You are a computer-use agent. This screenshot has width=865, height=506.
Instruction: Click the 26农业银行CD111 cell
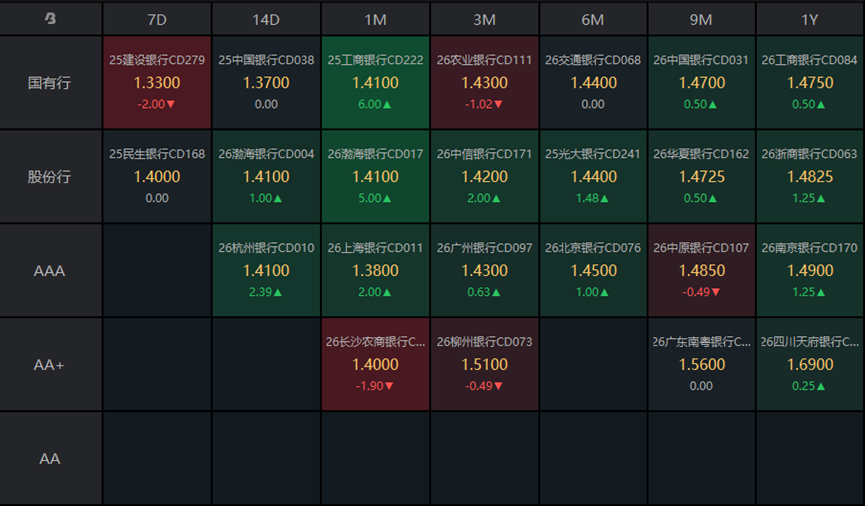pyautogui.click(x=484, y=83)
